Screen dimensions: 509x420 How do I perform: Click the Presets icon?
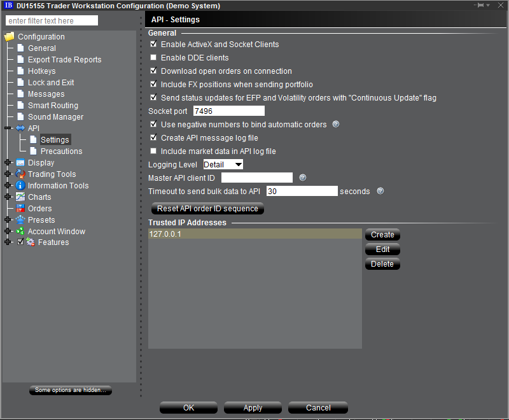click(x=20, y=220)
